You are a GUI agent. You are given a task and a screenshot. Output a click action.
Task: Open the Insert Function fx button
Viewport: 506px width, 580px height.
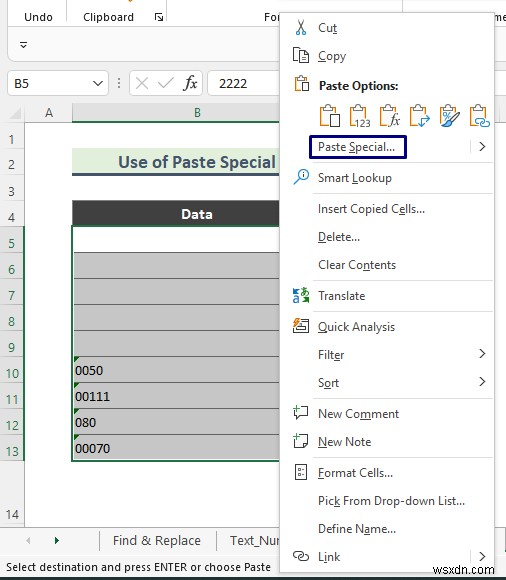(190, 83)
